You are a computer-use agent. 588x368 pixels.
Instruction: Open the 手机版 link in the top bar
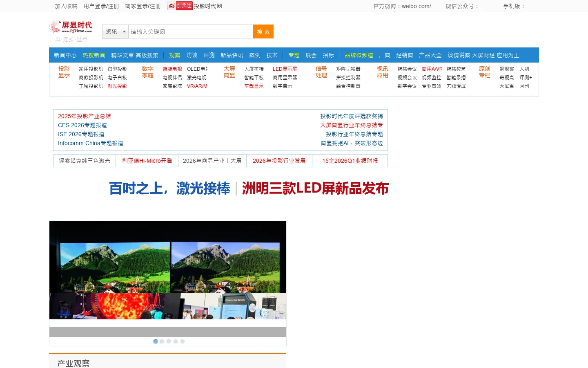pyautogui.click(x=514, y=6)
